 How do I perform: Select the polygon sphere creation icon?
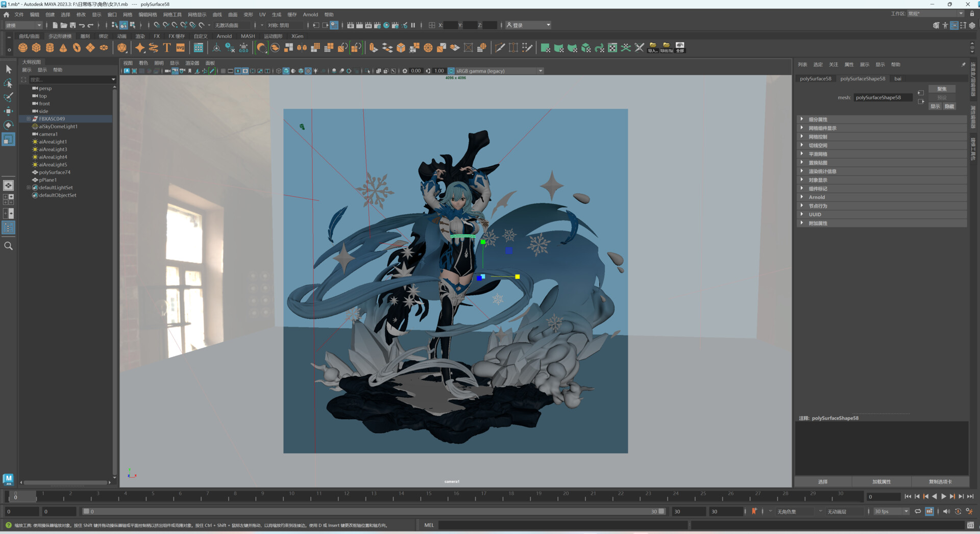[x=23, y=47]
